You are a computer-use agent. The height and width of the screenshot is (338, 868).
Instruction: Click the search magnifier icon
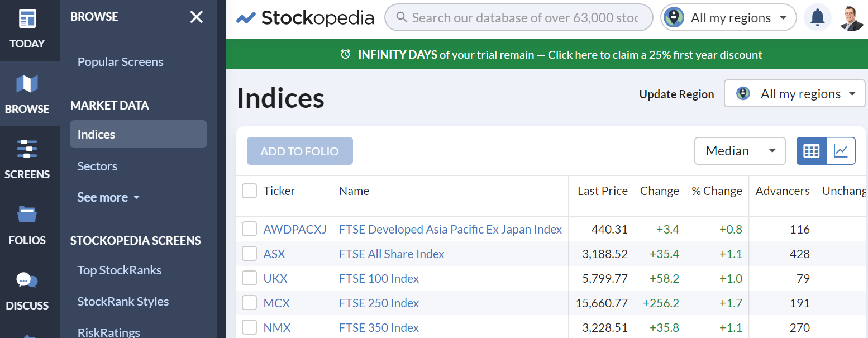pos(401,17)
